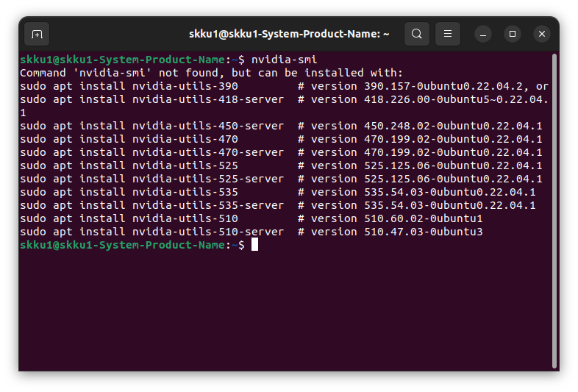Click the terminal vertical scrollbar
The width and height of the screenshot is (578, 392).
554,211
